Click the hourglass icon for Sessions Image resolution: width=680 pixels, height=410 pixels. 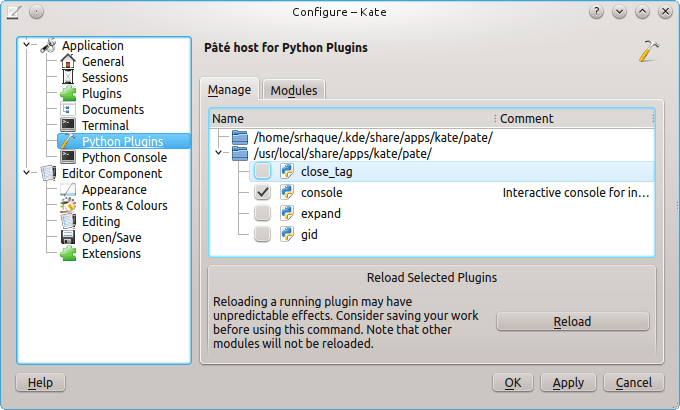pyautogui.click(x=68, y=78)
